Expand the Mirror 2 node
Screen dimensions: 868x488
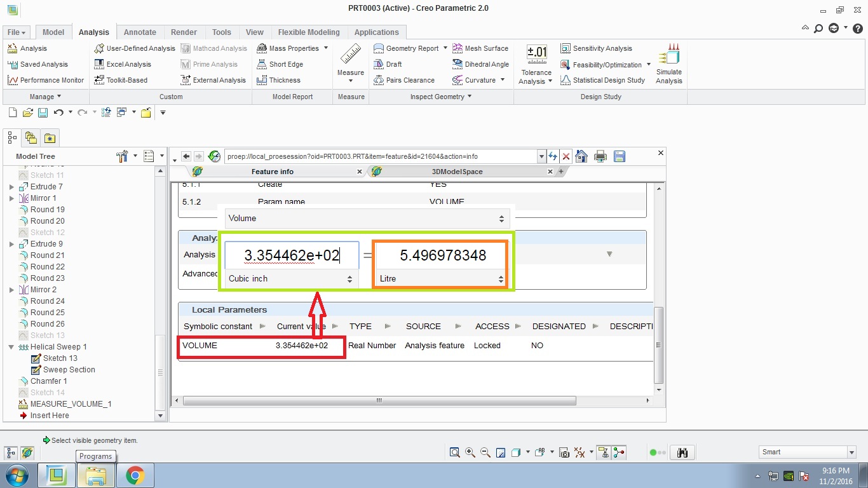pos(11,290)
